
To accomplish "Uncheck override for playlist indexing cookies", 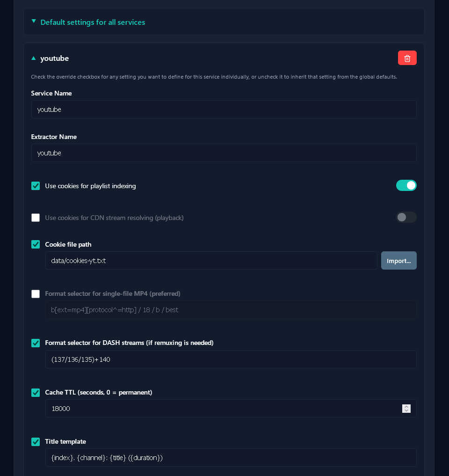I will pos(36,186).
